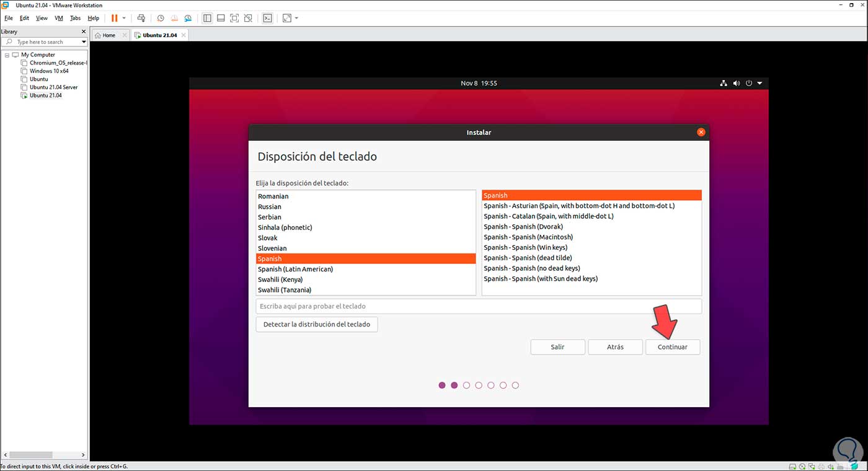Click the Ubuntu power icon

tap(749, 83)
